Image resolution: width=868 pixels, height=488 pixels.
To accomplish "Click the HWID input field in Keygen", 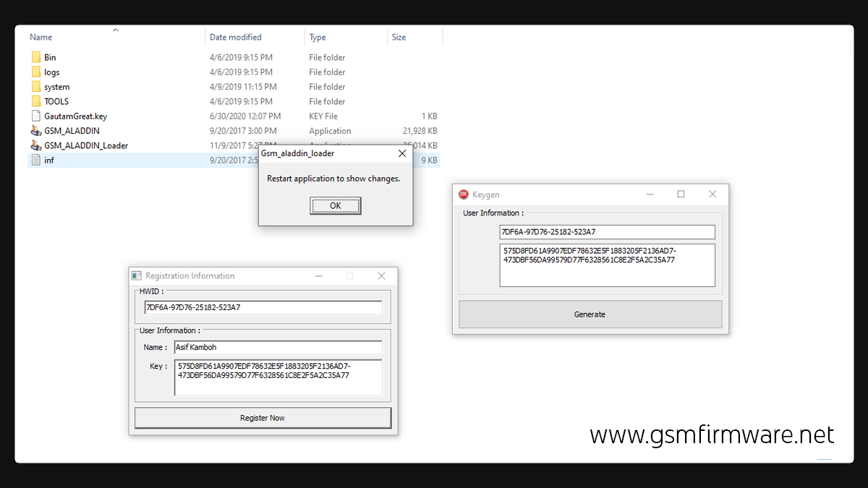I will click(607, 232).
